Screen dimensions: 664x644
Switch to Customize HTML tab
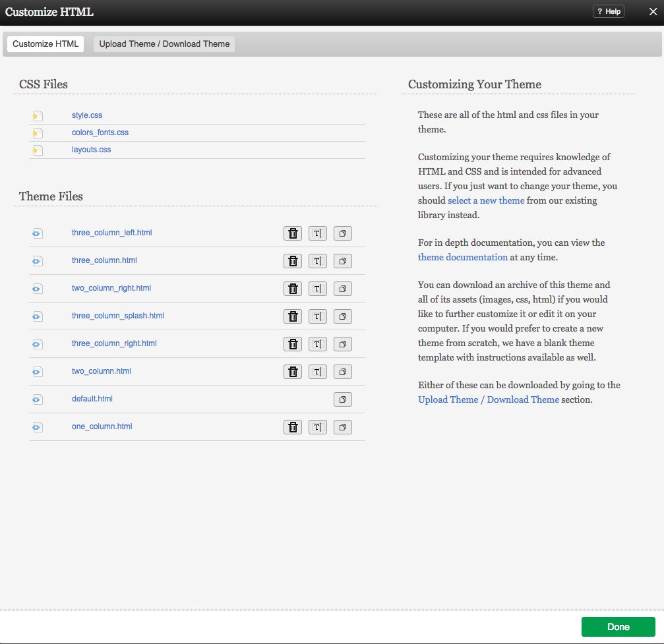(45, 44)
